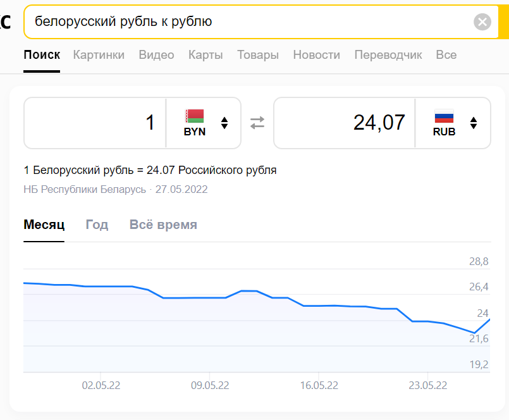The width and height of the screenshot is (509, 420).
Task: Click the BYN currency code label
Action: 195,132
